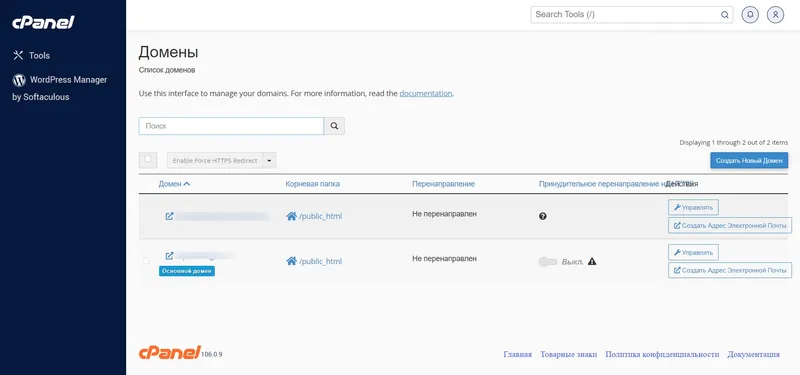Click the warning triangle icon next to Выкл.
This screenshot has width=800, height=375.
coord(592,262)
